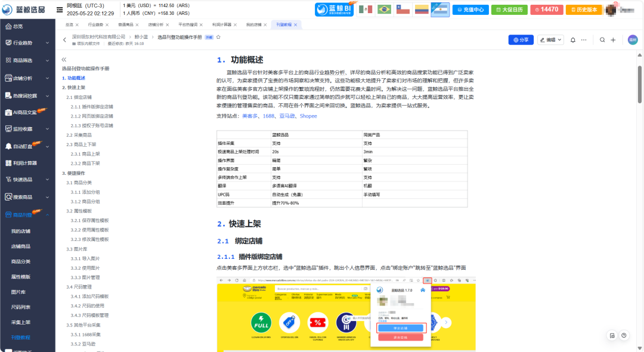Open 历史版本 history versions
644x352 pixels.
coord(584,10)
